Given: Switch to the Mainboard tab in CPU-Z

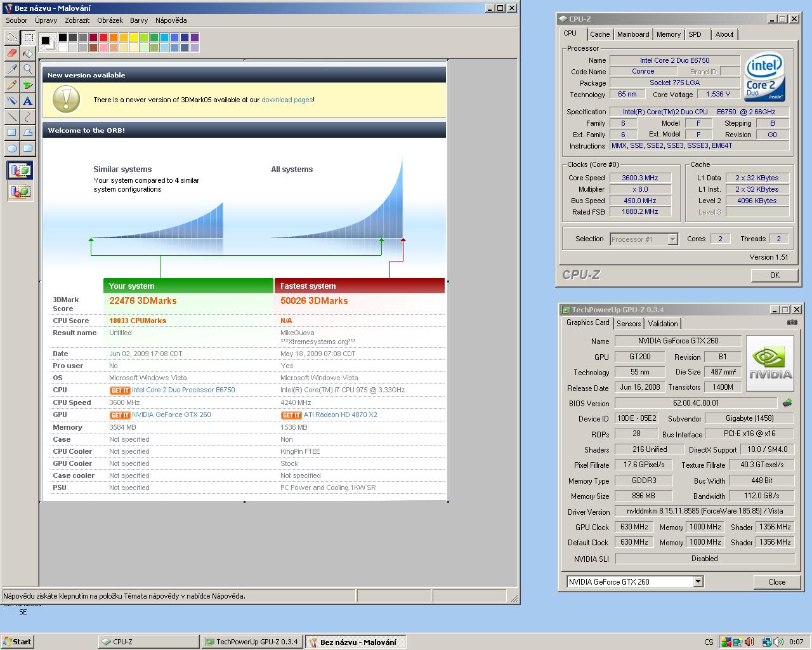Looking at the screenshot, I should (x=633, y=34).
